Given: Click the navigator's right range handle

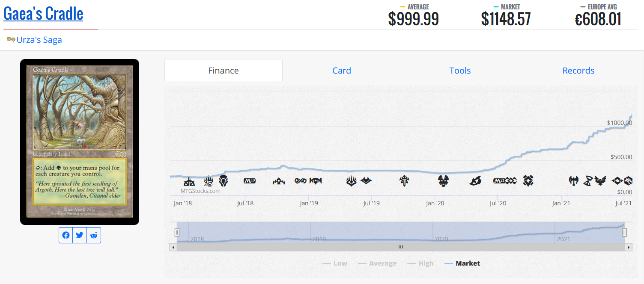Looking at the screenshot, I should click(x=624, y=232).
